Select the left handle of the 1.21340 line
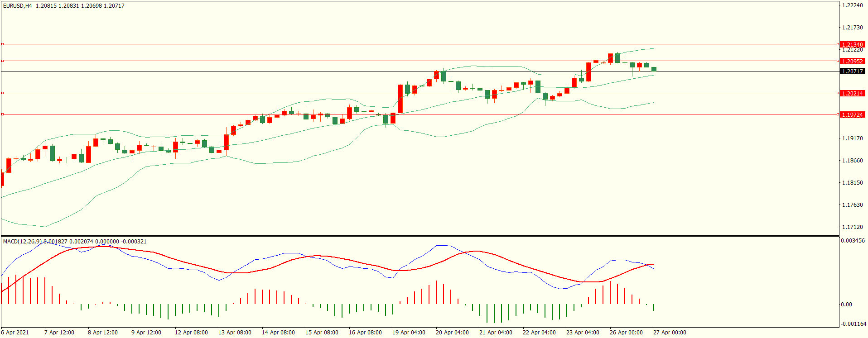This screenshot has height=338, width=868. click(x=2, y=44)
